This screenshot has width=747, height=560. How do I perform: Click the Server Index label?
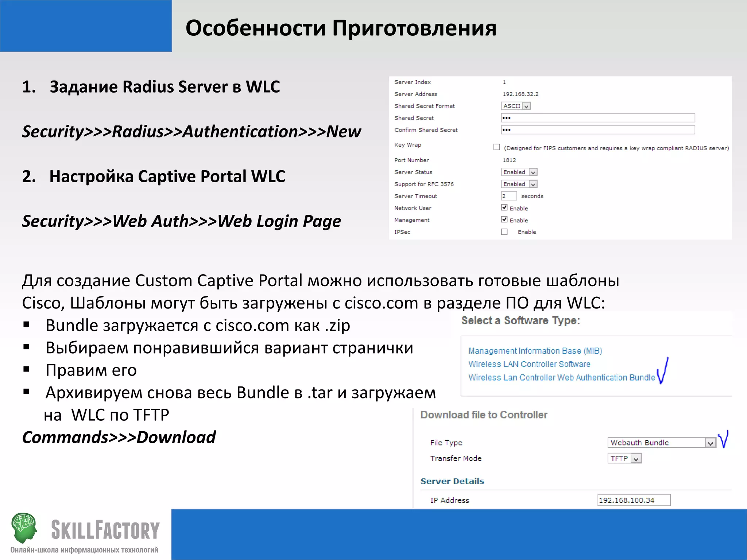coord(413,82)
